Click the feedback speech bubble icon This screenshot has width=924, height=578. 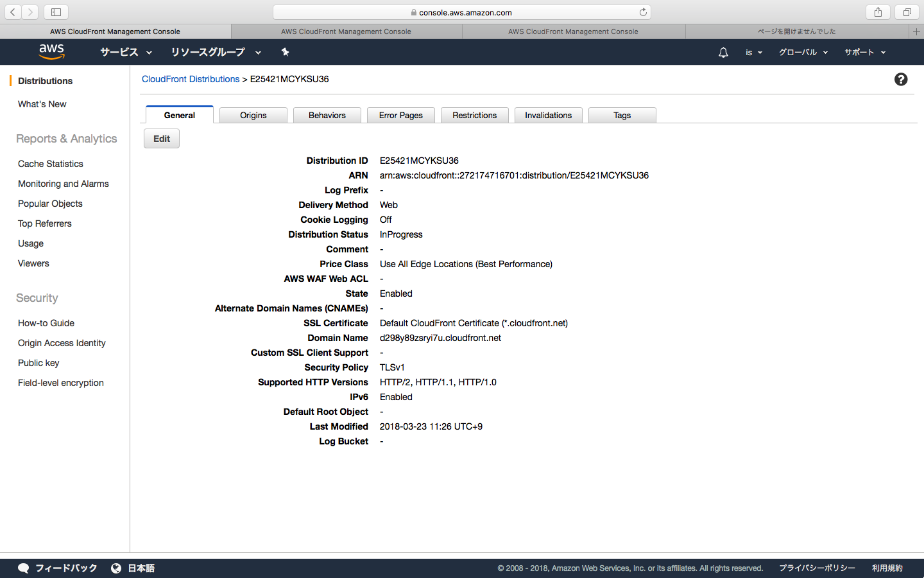pyautogui.click(x=24, y=568)
